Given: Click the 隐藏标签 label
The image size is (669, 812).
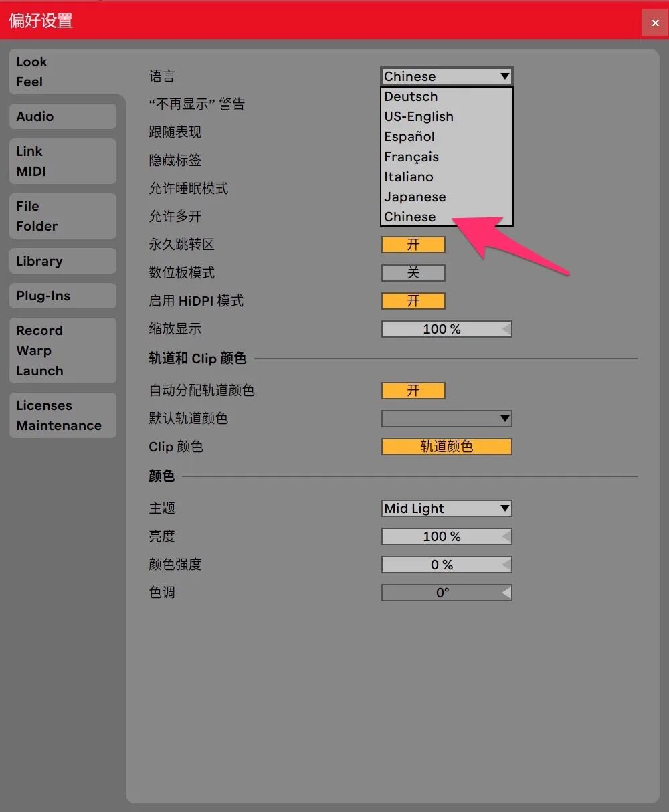Looking at the screenshot, I should [175, 161].
